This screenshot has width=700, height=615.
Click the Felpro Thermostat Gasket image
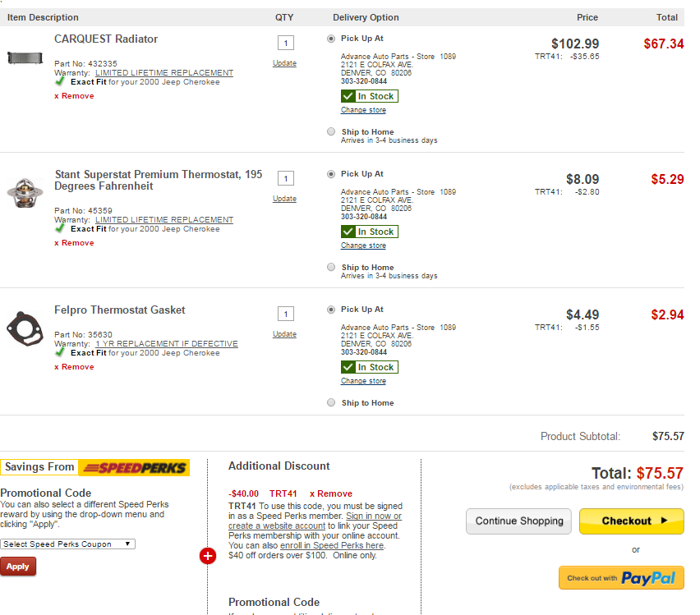click(x=25, y=329)
